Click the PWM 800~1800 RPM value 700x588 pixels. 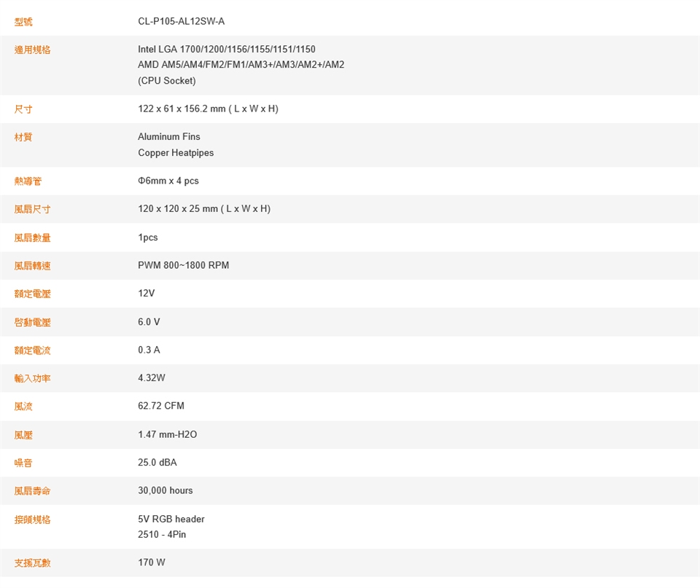(x=183, y=265)
